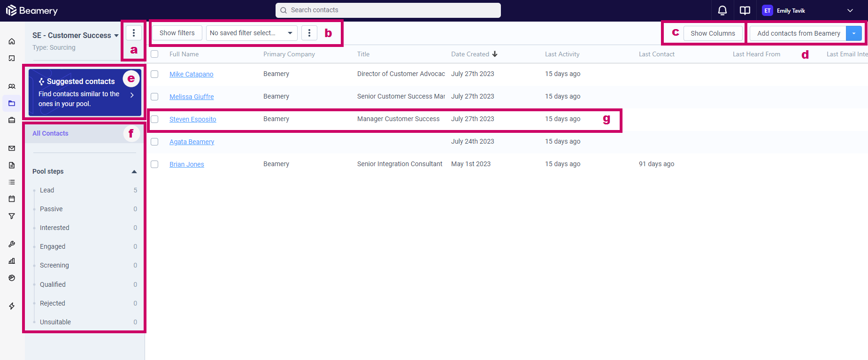Open the No saved filter selected dropdown
Viewport: 868px width, 360px height.
tap(252, 33)
